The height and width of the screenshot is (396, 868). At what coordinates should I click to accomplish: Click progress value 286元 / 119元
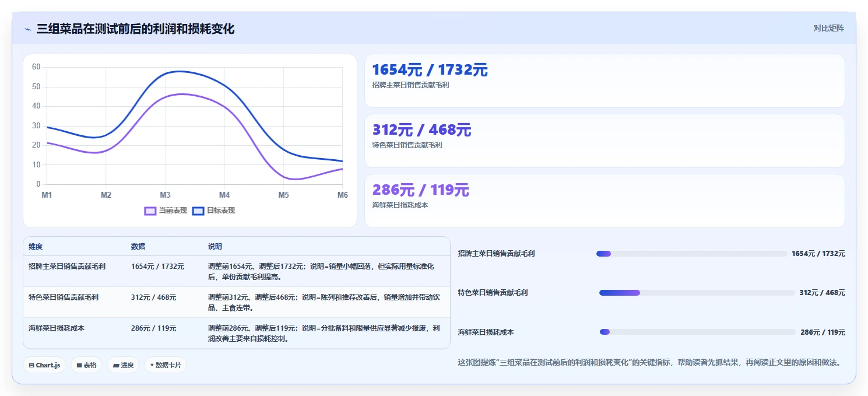pyautogui.click(x=823, y=332)
